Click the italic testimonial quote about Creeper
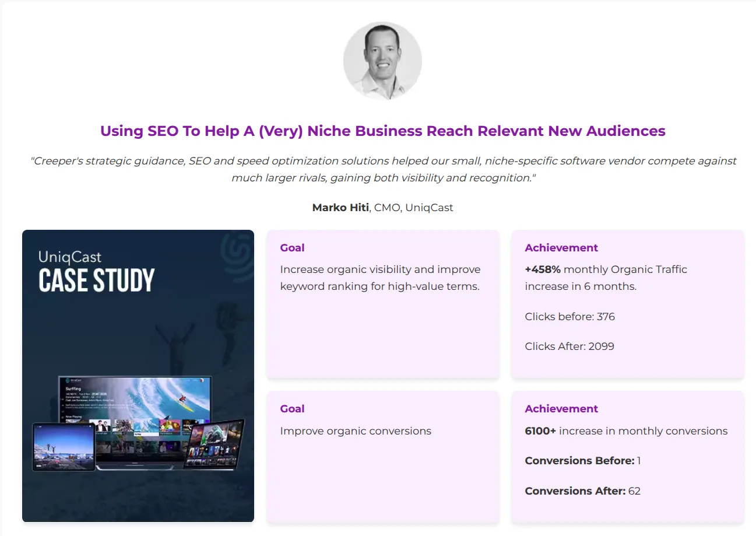756x536 pixels. (383, 169)
